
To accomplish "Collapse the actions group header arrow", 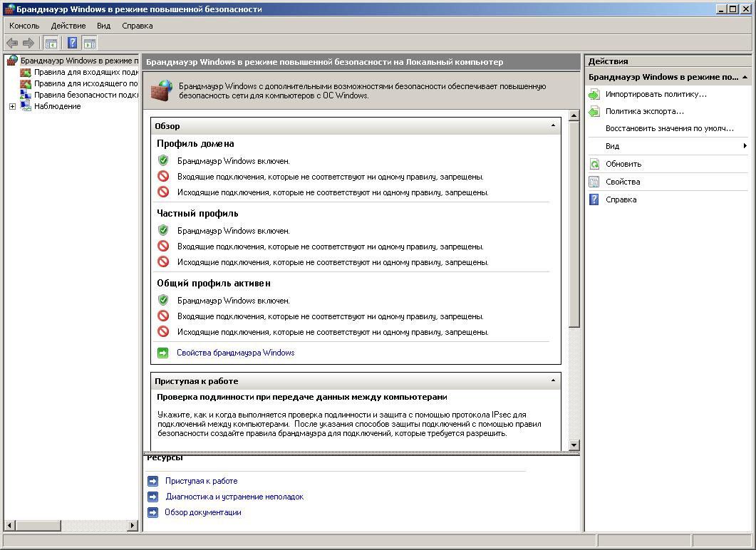I will pos(745,77).
